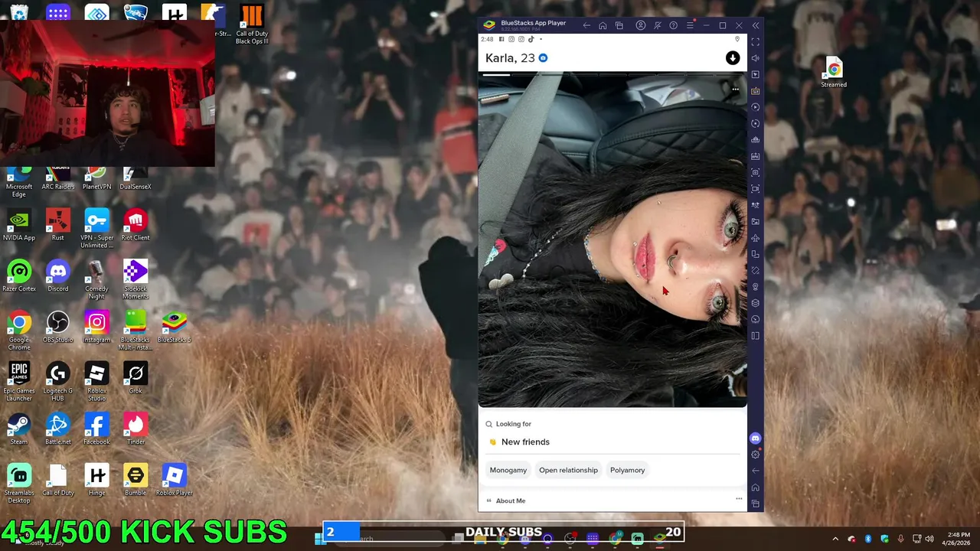Open Discord desktop shortcut
The height and width of the screenshot is (551, 980).
click(58, 275)
